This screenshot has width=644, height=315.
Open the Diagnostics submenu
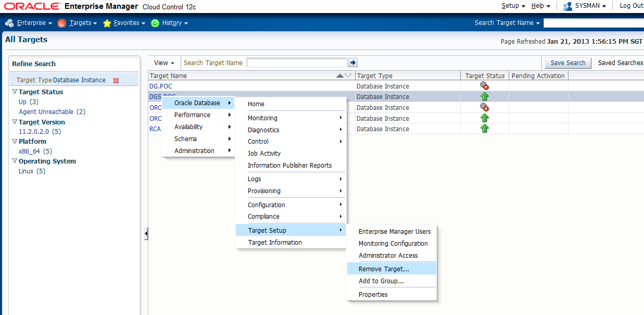tap(291, 130)
